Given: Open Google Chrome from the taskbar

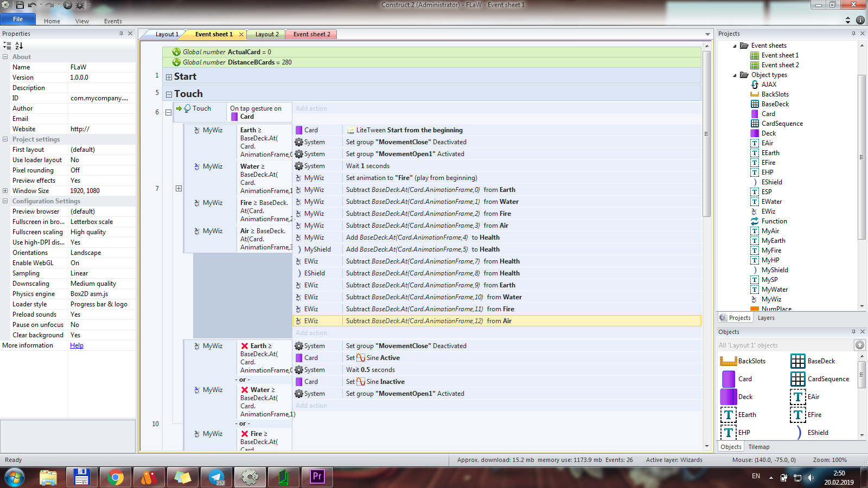Looking at the screenshot, I should click(x=115, y=477).
